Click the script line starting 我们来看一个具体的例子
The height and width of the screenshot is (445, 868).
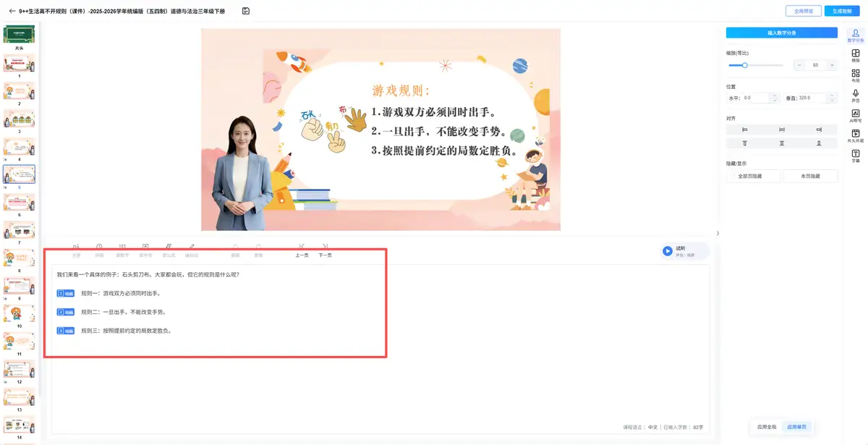click(x=148, y=274)
